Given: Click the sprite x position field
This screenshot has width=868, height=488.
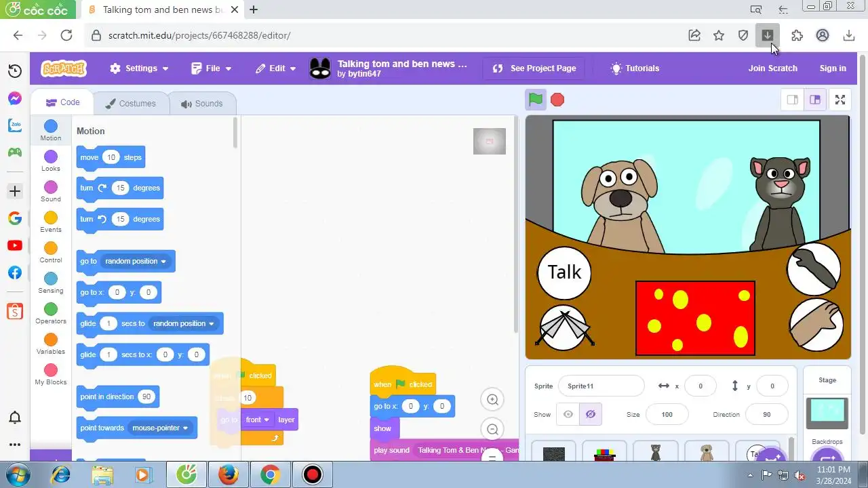Looking at the screenshot, I should click(701, 386).
